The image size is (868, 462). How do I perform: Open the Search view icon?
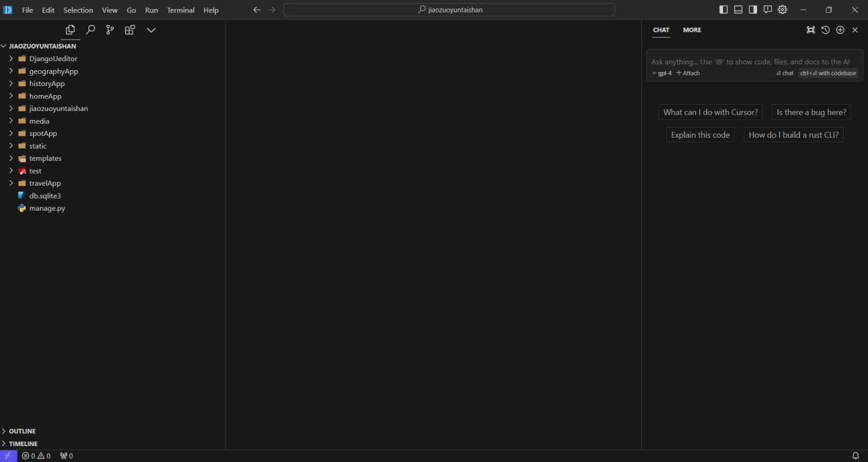[90, 30]
